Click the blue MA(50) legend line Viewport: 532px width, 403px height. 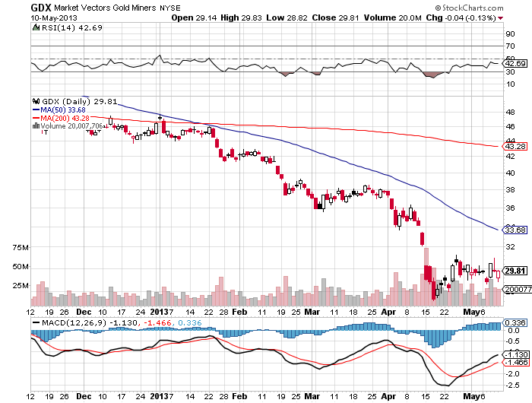(36, 110)
